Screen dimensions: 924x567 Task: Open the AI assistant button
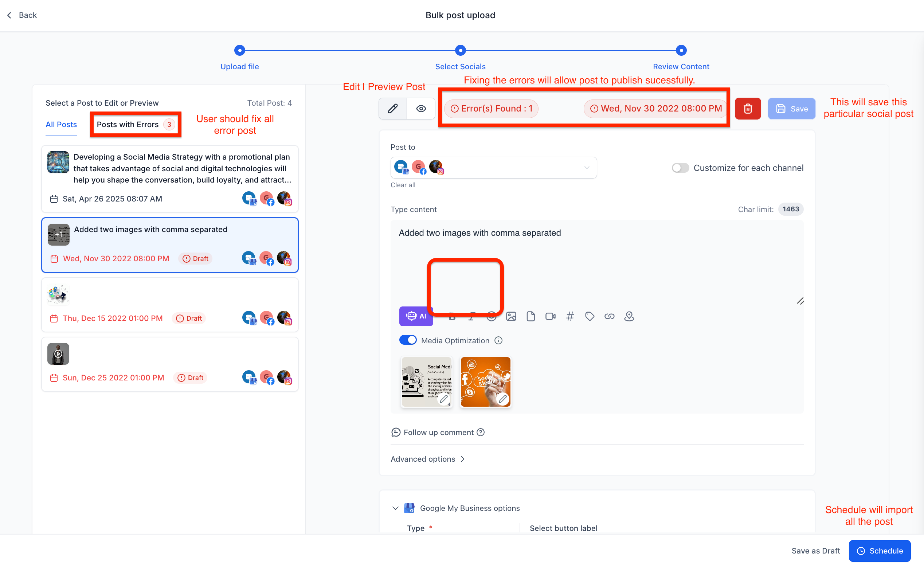click(x=416, y=316)
